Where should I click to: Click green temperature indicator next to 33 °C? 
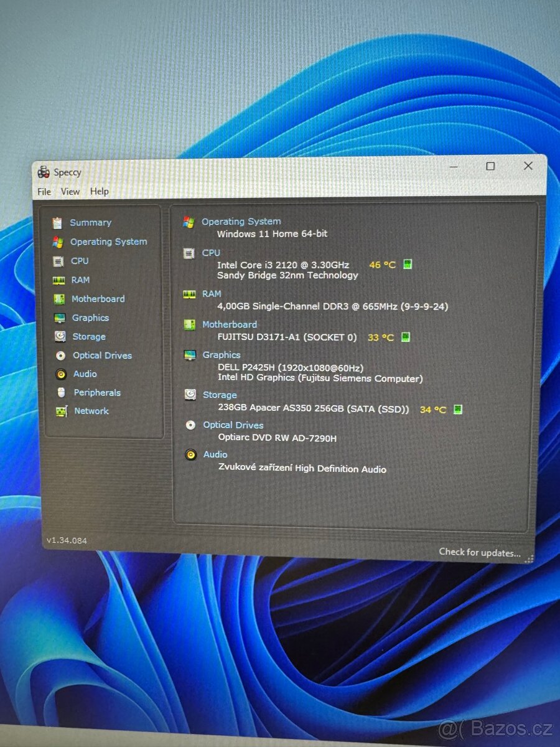pos(406,337)
